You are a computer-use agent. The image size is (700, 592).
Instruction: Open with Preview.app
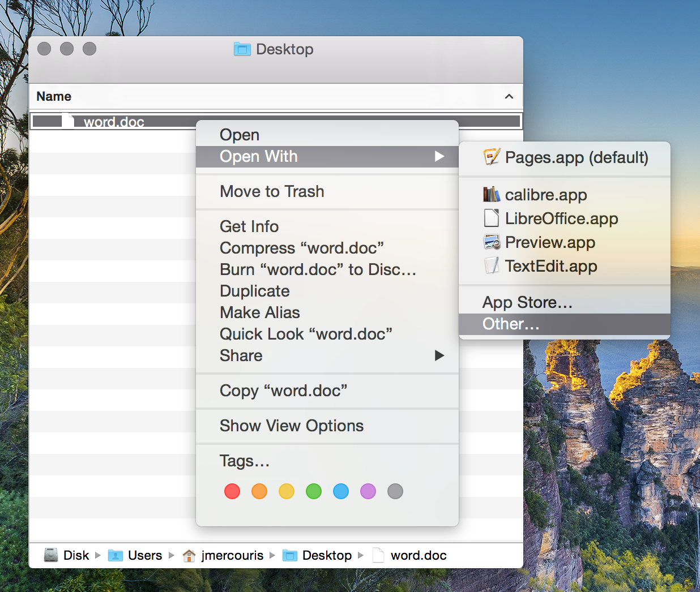(x=565, y=242)
